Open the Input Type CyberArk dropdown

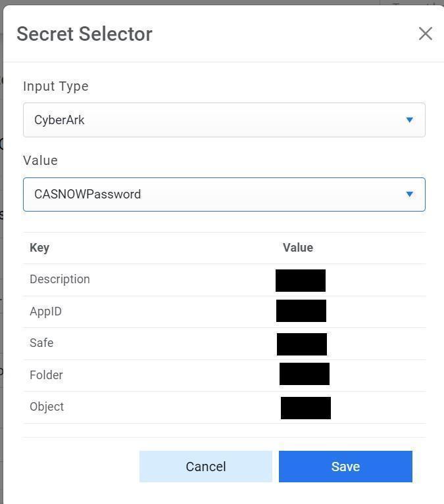224,120
